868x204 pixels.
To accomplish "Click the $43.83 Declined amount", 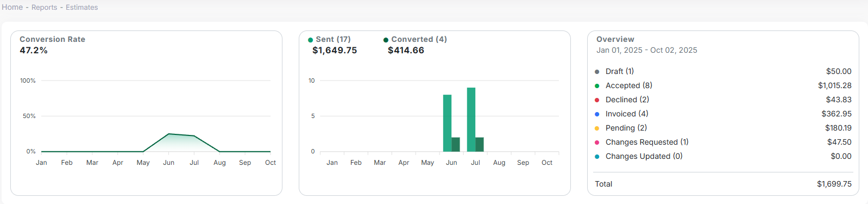I will click(x=839, y=100).
